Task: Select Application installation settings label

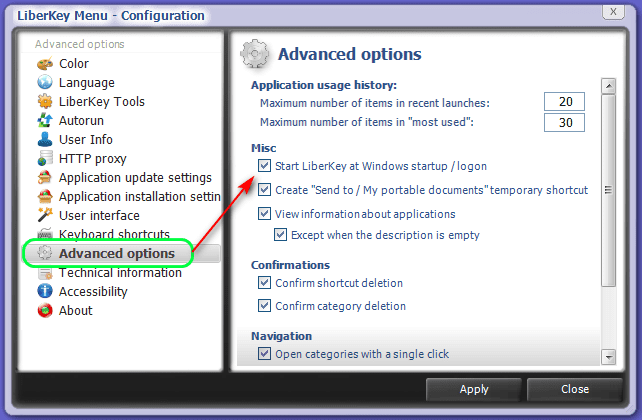Action: (x=140, y=196)
